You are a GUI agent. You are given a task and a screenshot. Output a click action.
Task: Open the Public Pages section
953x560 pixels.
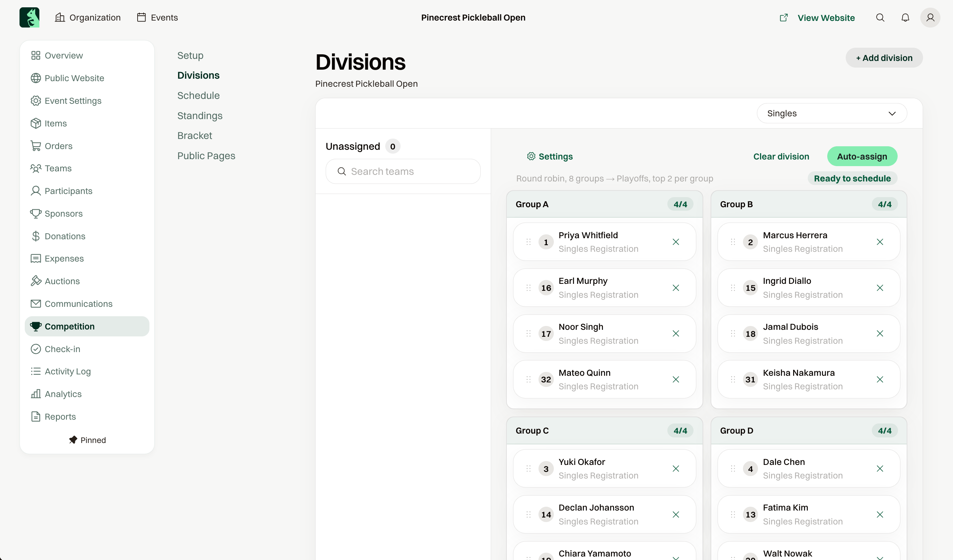click(x=207, y=156)
